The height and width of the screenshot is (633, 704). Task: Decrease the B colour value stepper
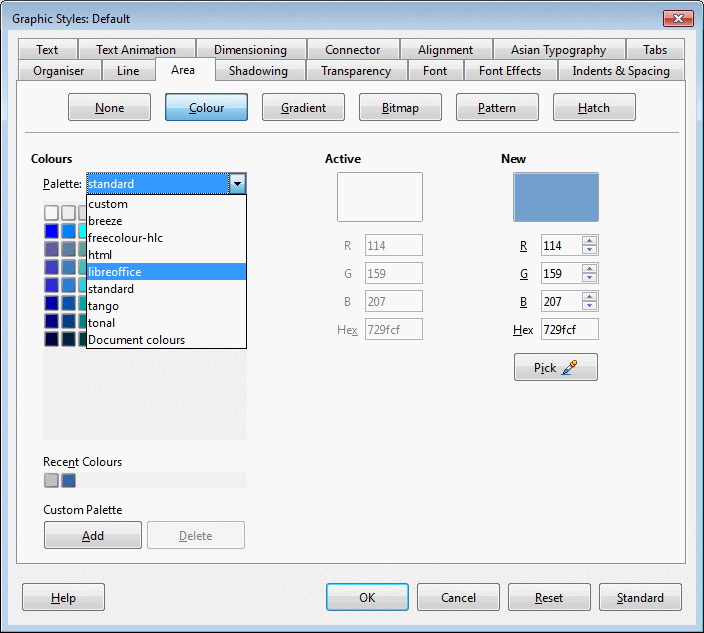[590, 306]
